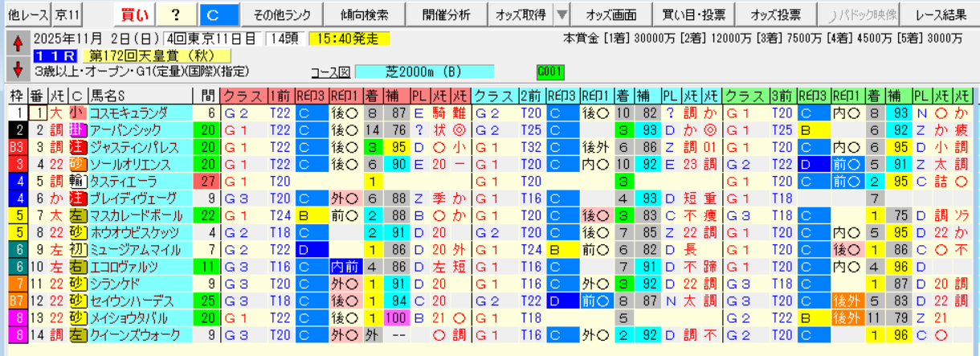Click the 右 mark icon next to エコロヴァルツ
The height and width of the screenshot is (356, 980).
tap(77, 267)
